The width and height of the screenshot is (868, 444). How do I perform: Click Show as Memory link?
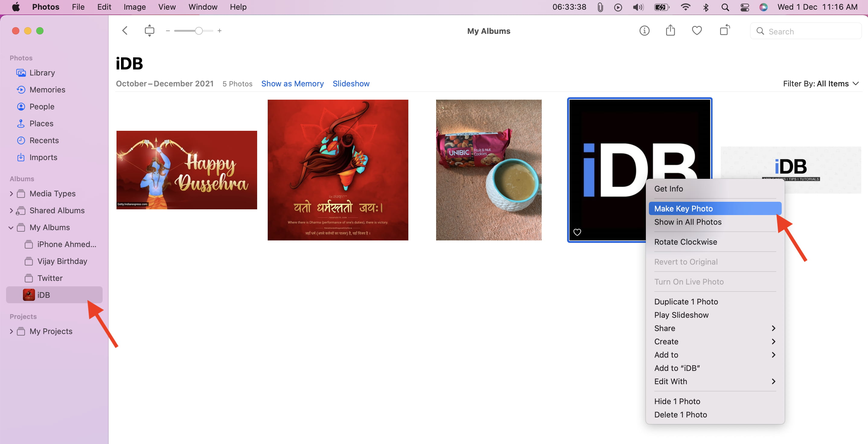(292, 84)
